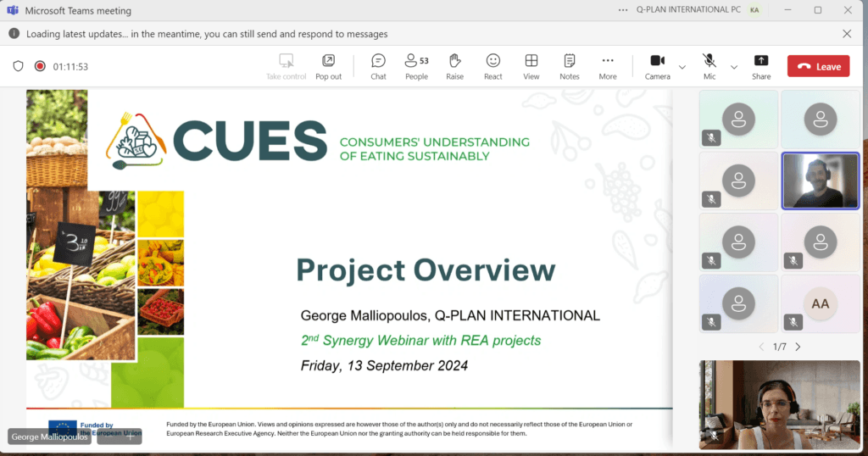
Task: Toggle the Mic mute button
Action: (x=709, y=66)
